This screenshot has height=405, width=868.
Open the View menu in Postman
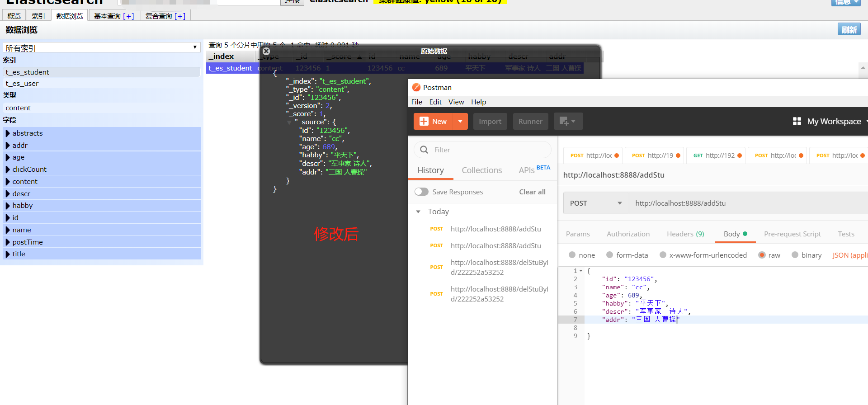click(x=456, y=102)
